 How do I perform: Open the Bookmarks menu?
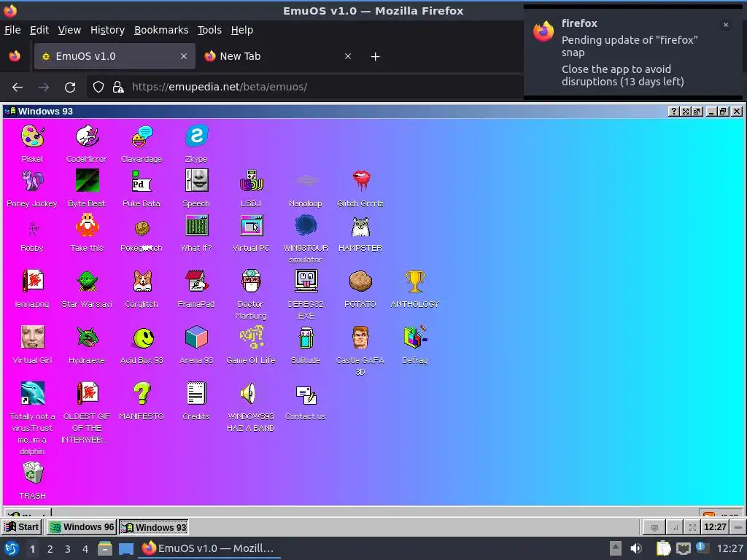click(x=161, y=30)
